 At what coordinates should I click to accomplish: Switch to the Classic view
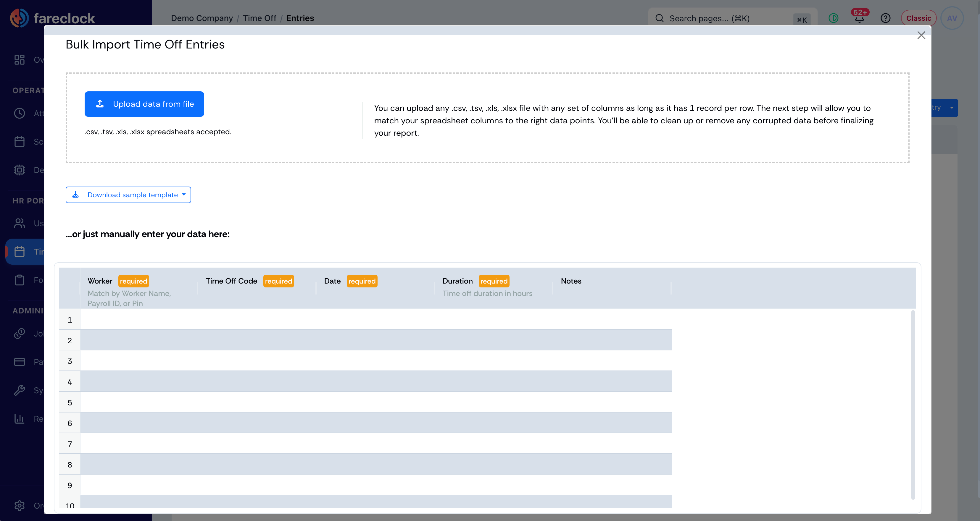pyautogui.click(x=918, y=18)
